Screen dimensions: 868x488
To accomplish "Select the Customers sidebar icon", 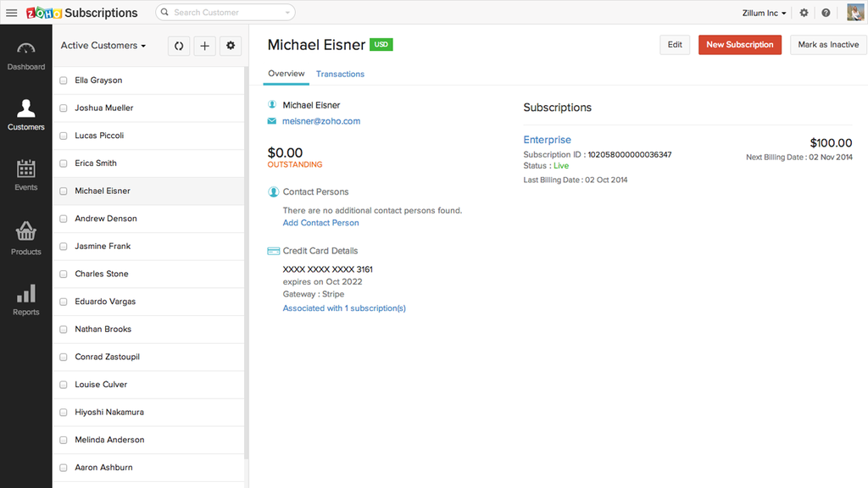I will point(25,113).
